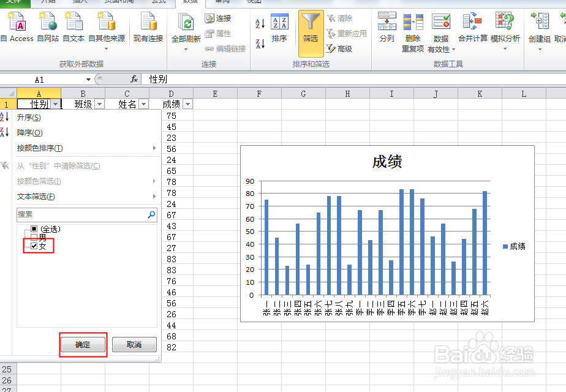Click the 确定 OK button
Image resolution: width=566 pixels, height=392 pixels.
pyautogui.click(x=83, y=345)
